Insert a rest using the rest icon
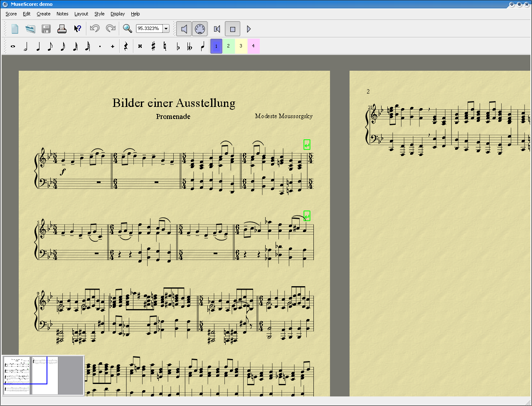 [126, 47]
